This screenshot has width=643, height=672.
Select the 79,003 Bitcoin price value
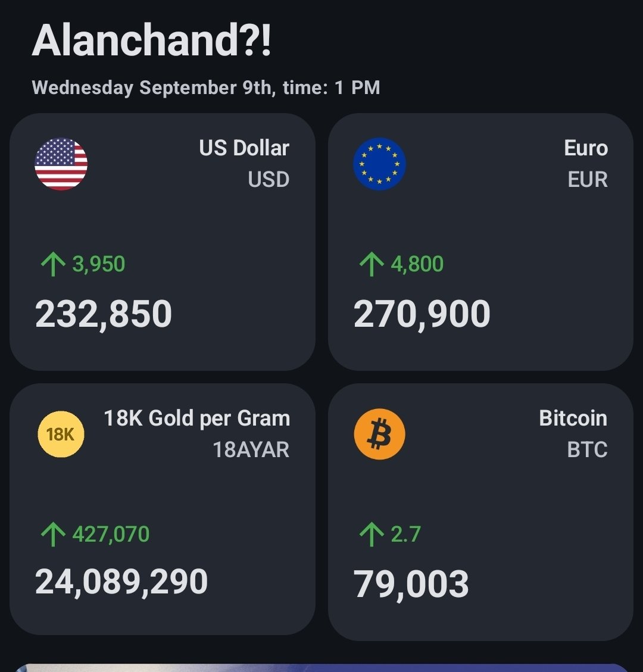411,584
